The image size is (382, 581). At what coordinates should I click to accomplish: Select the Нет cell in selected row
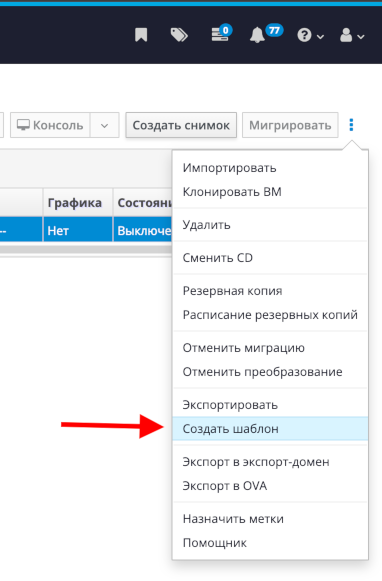[x=78, y=230]
